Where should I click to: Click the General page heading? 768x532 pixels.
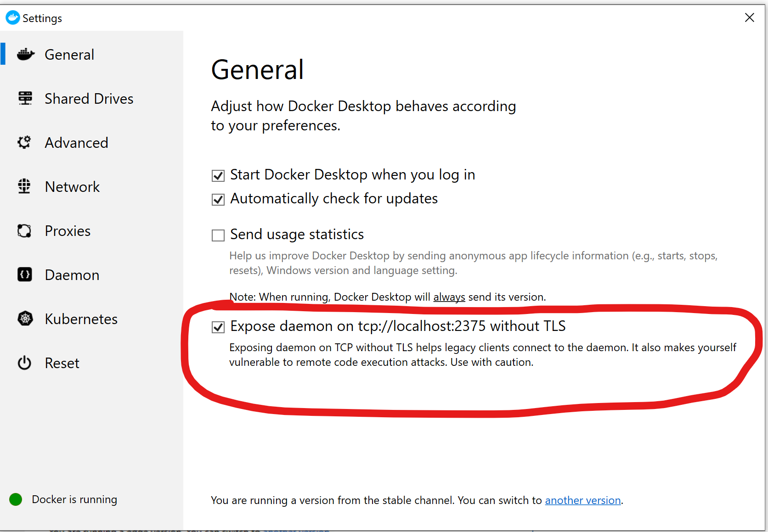coord(257,70)
